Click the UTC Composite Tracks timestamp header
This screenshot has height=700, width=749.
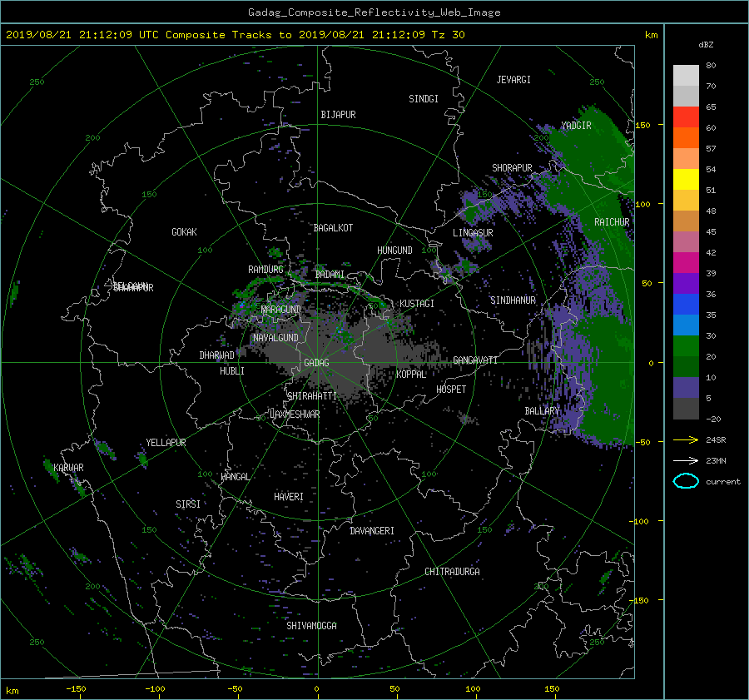click(x=235, y=35)
